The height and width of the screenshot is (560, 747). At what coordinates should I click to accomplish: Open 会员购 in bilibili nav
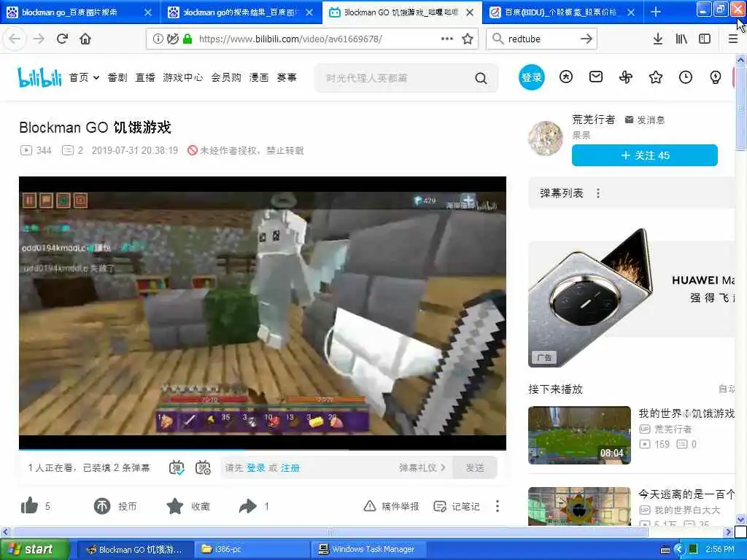point(226,77)
